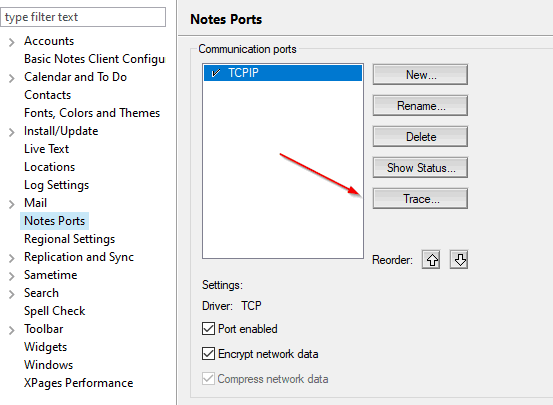Click the Rename... button
Viewport: 553px width, 405px height.
(420, 105)
